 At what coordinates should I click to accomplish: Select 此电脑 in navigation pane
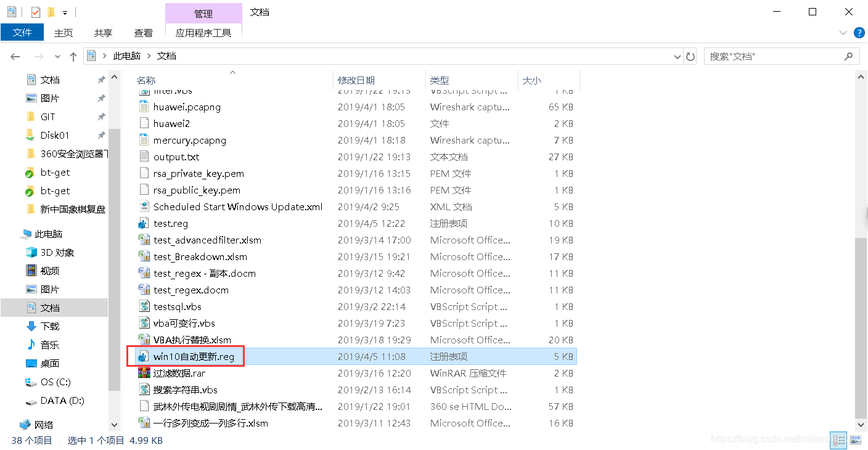49,234
